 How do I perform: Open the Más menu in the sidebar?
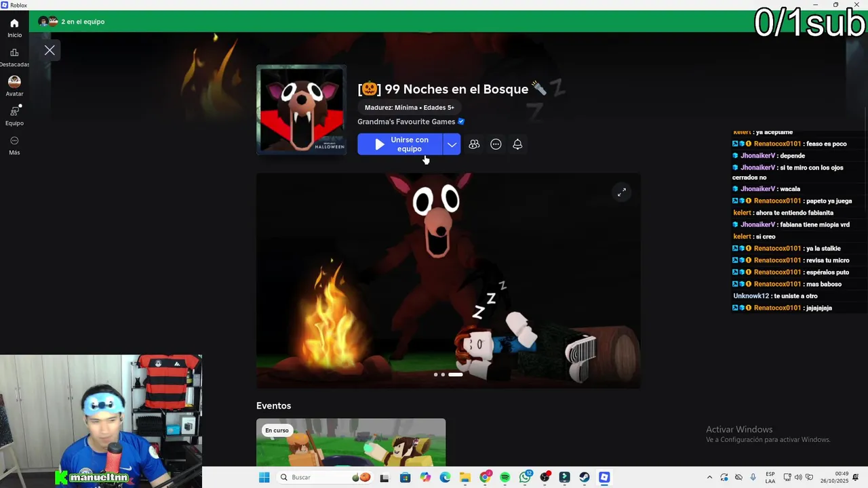[14, 145]
